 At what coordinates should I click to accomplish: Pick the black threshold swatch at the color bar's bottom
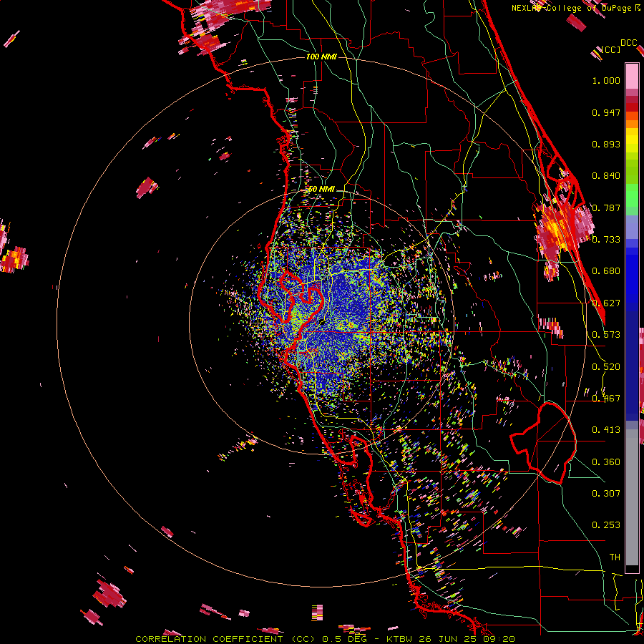click(x=632, y=570)
